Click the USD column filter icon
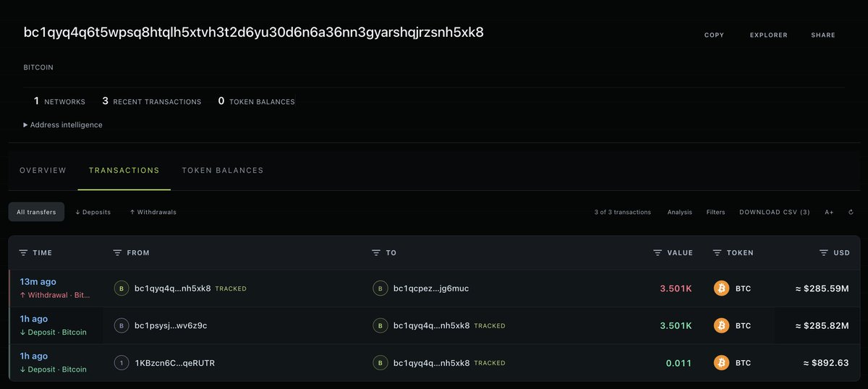 point(824,253)
